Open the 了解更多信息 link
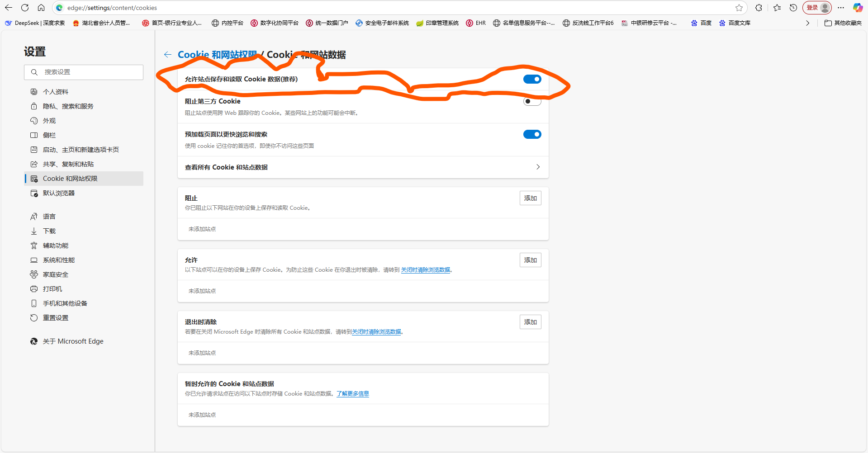Viewport: 868px width, 453px height. coord(353,394)
